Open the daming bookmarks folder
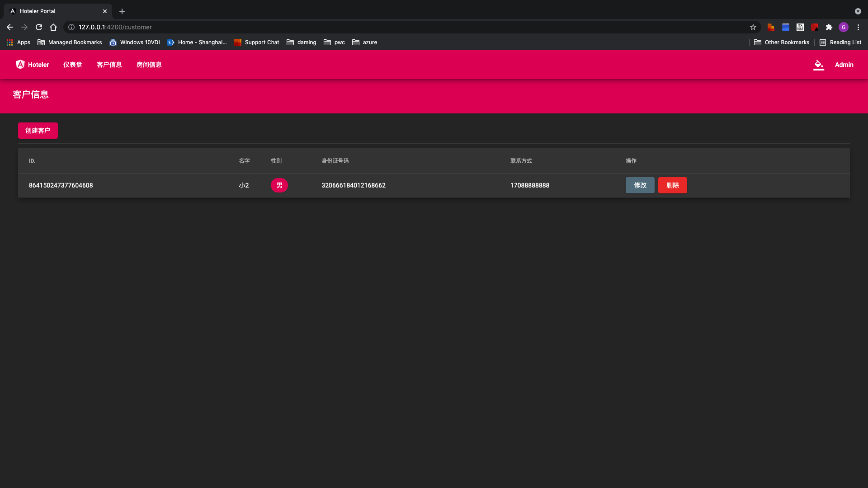Viewport: 868px width, 488px height. (302, 42)
